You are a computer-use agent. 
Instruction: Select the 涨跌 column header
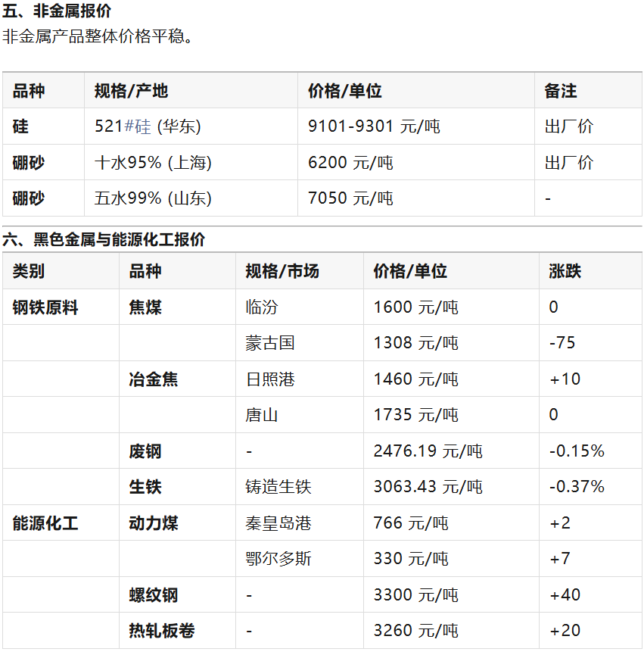[565, 271]
